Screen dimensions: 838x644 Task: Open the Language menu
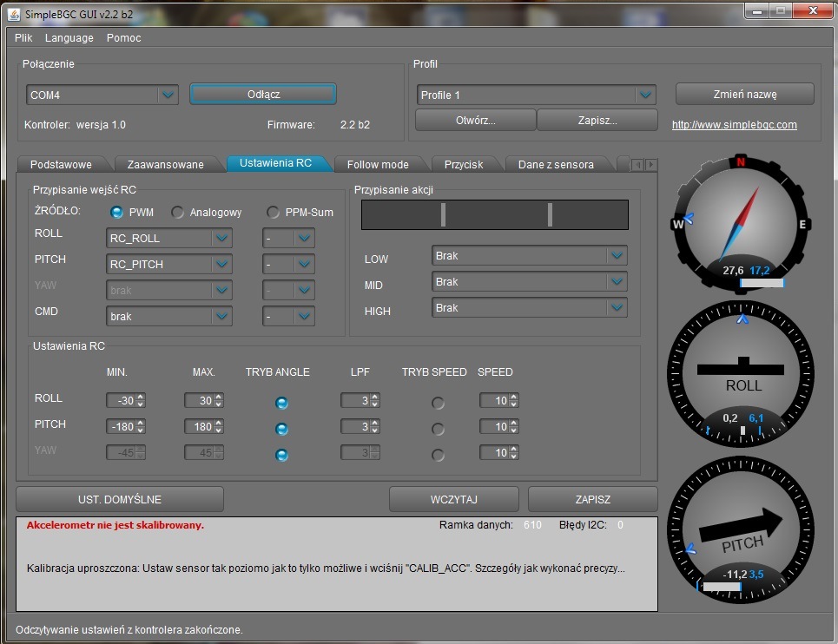click(x=69, y=38)
